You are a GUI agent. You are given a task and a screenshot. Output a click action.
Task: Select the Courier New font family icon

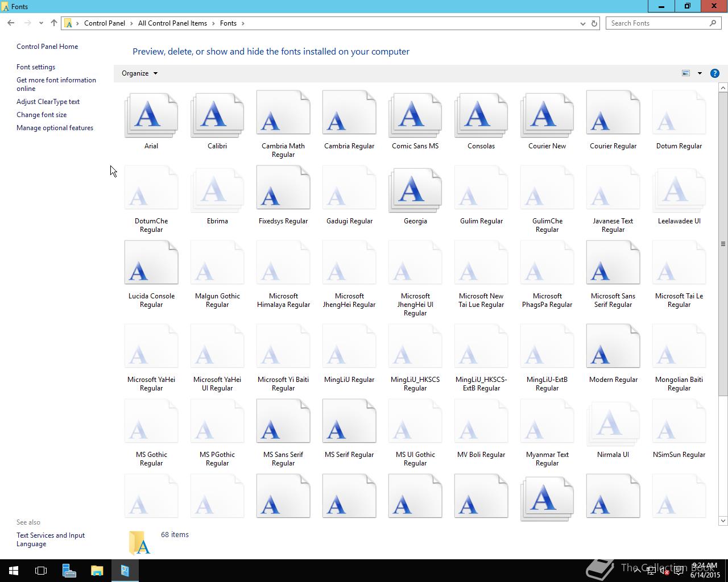pos(547,116)
